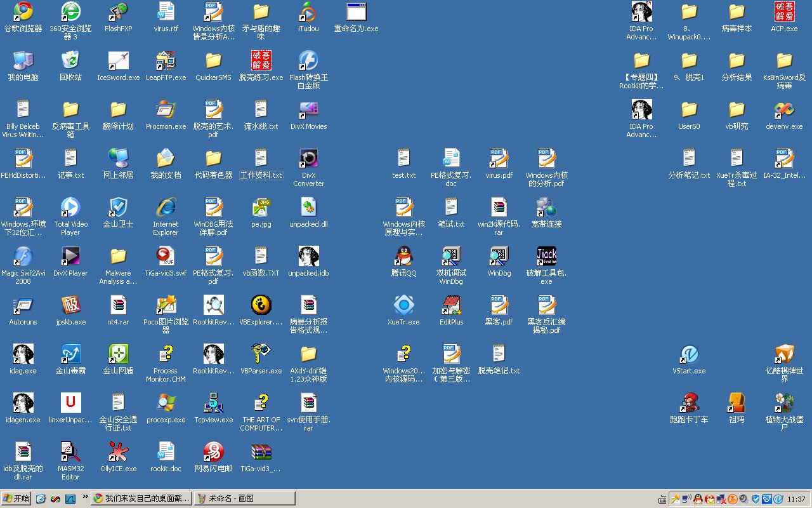This screenshot has height=508, width=812.
Task: Click the system tray clock 11:37
Action: click(796, 499)
